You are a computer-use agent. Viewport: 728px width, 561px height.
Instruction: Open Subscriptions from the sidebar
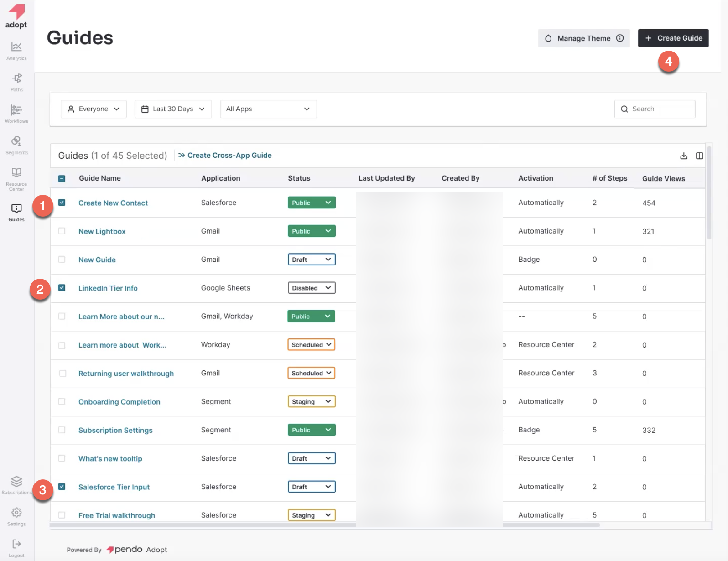click(x=16, y=486)
